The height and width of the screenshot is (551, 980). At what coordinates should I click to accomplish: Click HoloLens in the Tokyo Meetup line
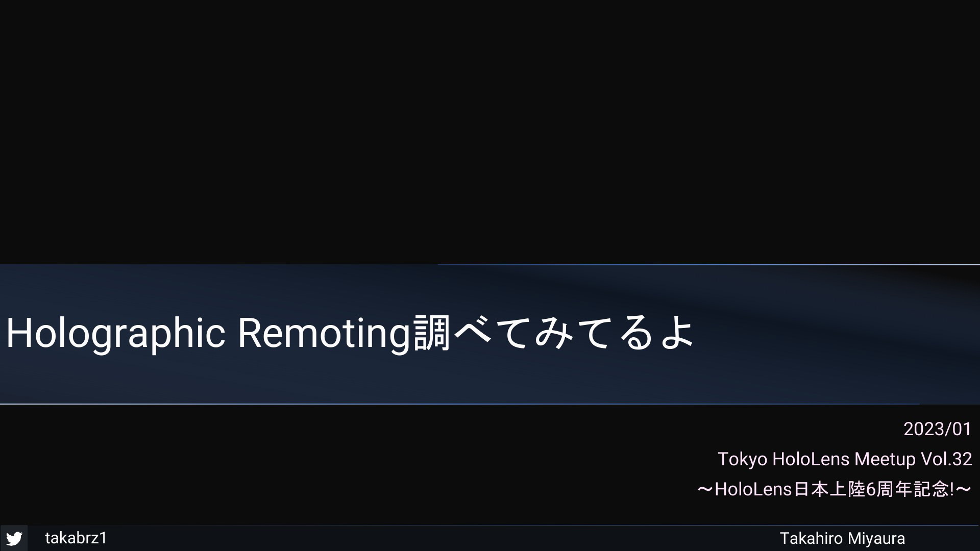tap(811, 459)
